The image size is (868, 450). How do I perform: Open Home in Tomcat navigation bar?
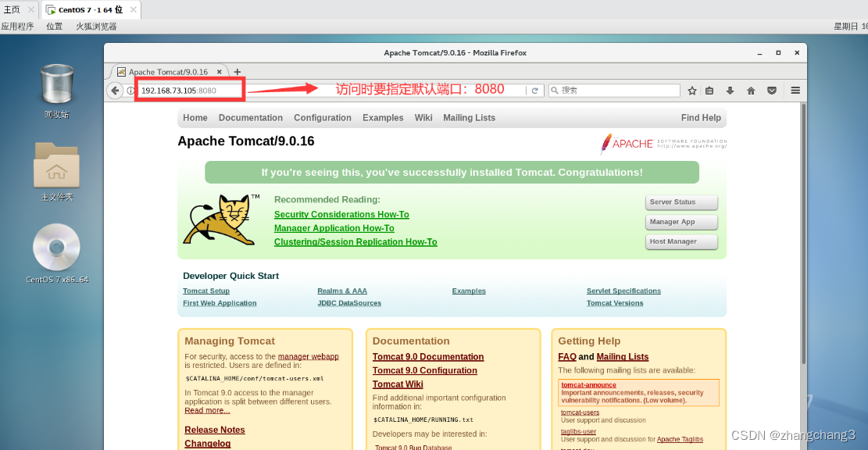(x=195, y=118)
